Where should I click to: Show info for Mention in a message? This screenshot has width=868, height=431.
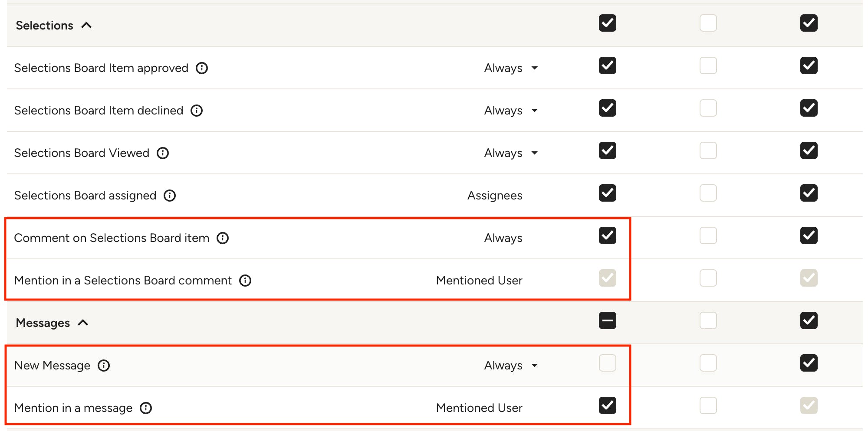tap(146, 408)
